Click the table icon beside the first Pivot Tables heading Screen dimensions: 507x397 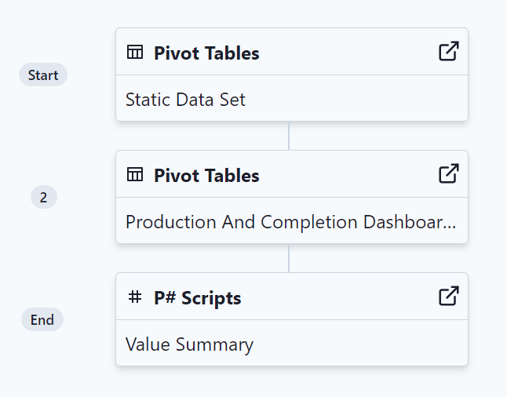(135, 52)
